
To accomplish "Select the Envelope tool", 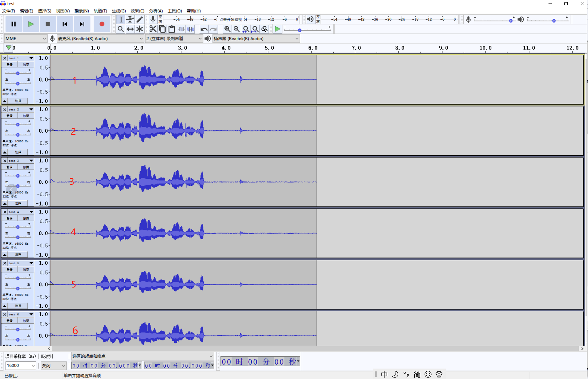I will click(130, 19).
